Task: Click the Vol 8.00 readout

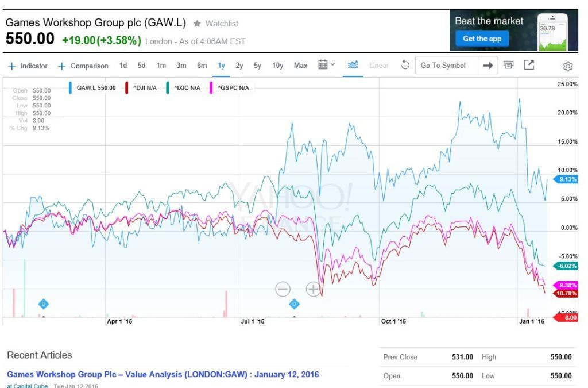Action: [x=31, y=121]
